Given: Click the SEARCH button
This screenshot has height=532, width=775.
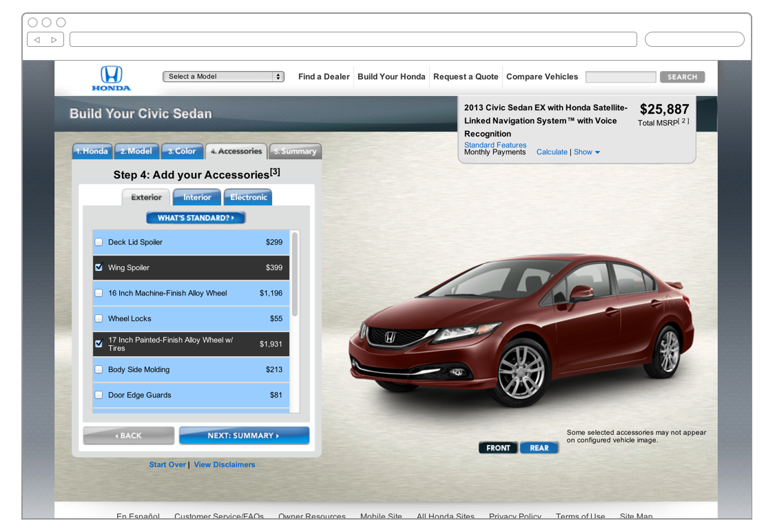Looking at the screenshot, I should pos(682,77).
